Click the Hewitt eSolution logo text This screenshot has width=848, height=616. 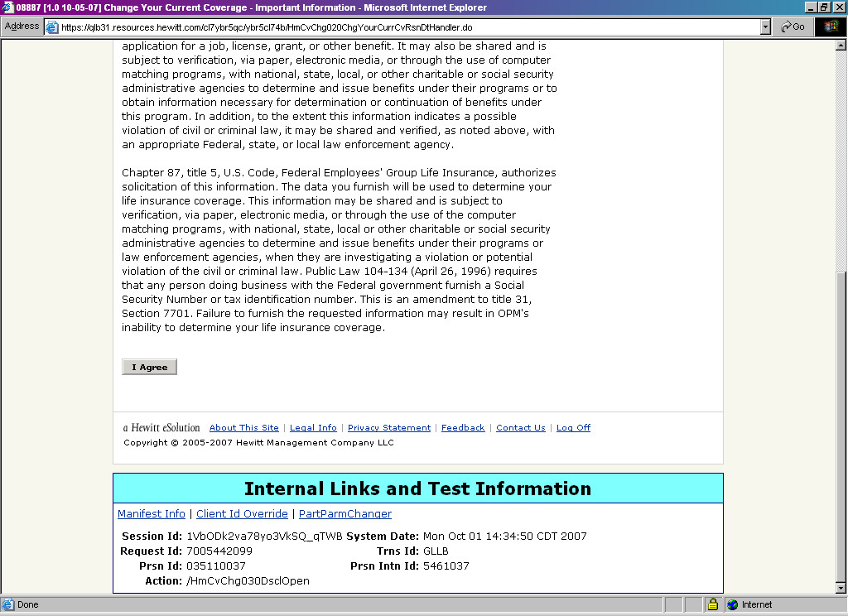tap(161, 428)
